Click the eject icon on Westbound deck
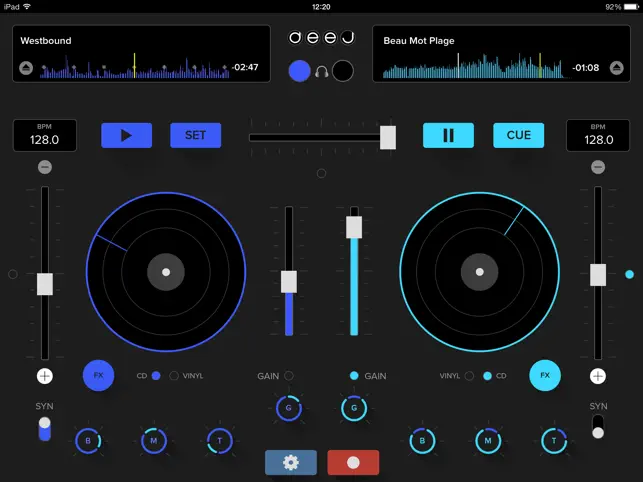This screenshot has width=643, height=482. pos(26,68)
